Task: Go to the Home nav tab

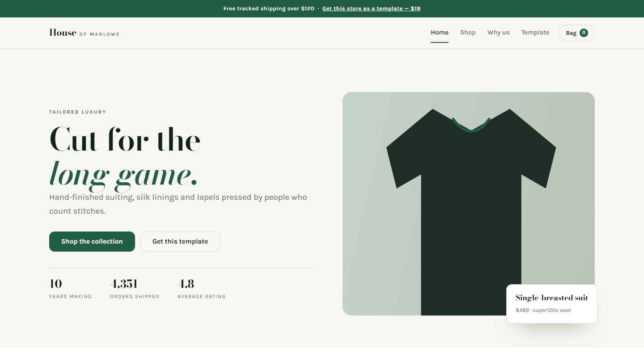Action: 440,33
